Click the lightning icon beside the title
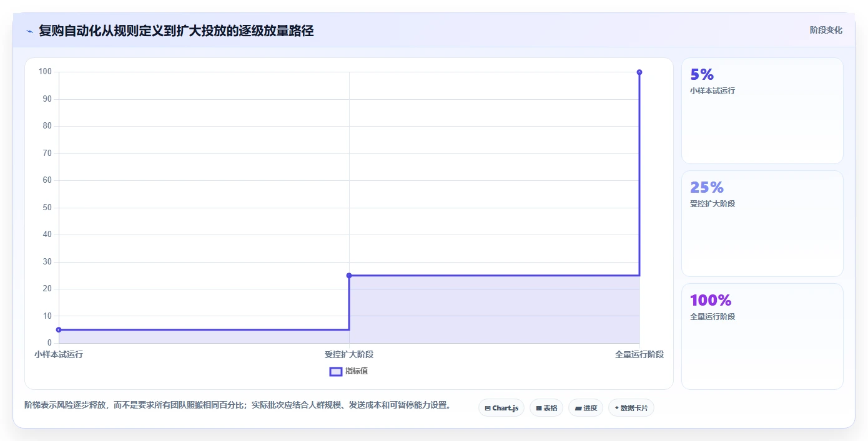 (x=29, y=31)
